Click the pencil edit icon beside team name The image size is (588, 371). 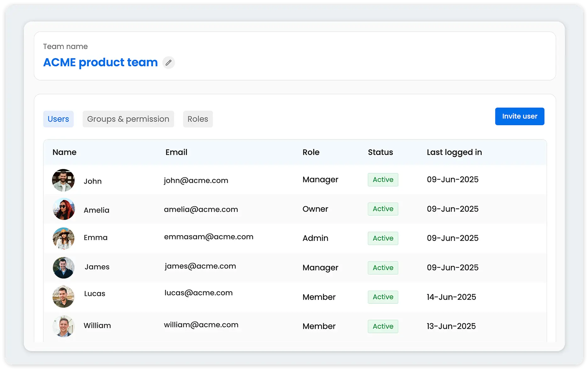coord(169,63)
